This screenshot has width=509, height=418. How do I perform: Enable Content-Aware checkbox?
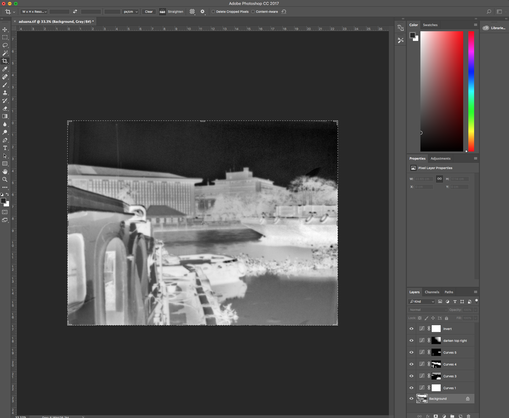pos(253,12)
